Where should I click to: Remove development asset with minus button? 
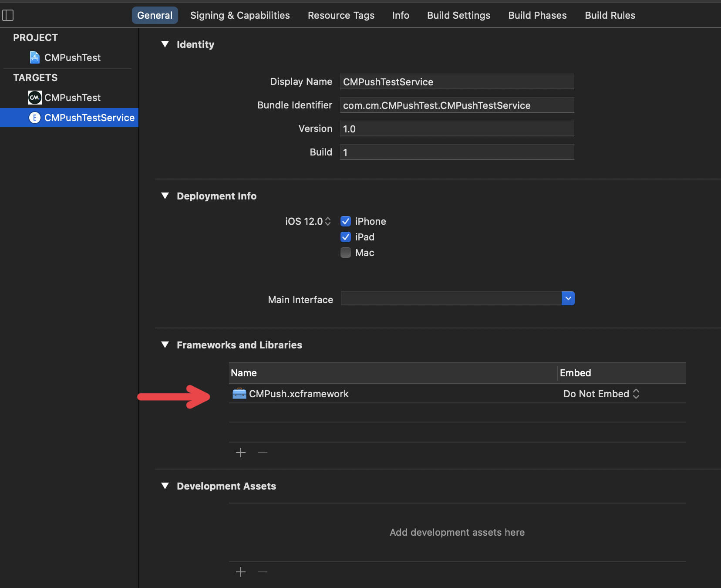click(x=263, y=572)
